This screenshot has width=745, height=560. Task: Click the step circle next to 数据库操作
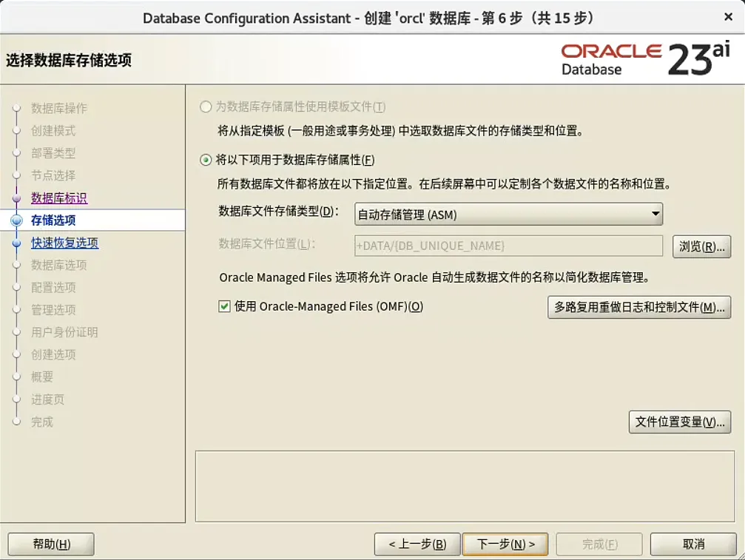coord(16,108)
